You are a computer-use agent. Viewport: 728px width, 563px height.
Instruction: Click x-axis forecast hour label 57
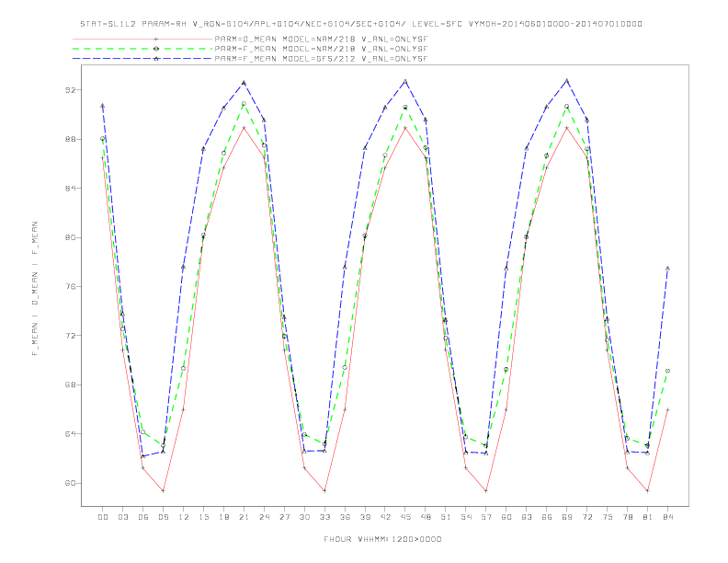coord(486,517)
